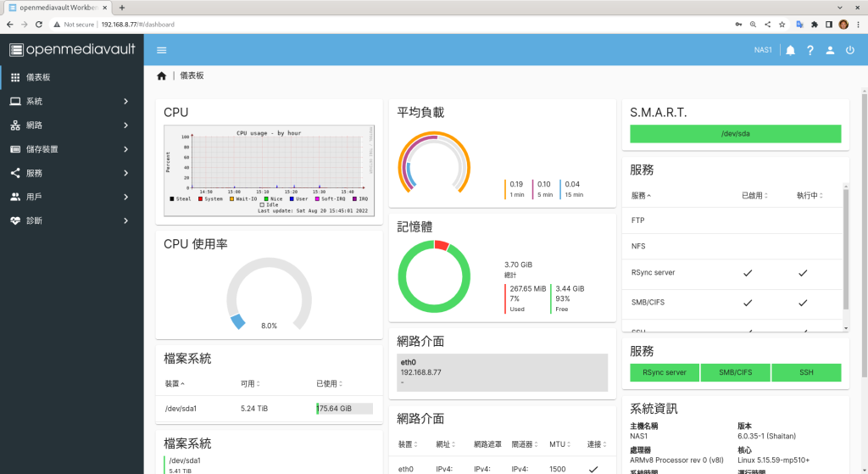Open the notifications bell icon
Image resolution: width=868 pixels, height=474 pixels.
[x=790, y=50]
